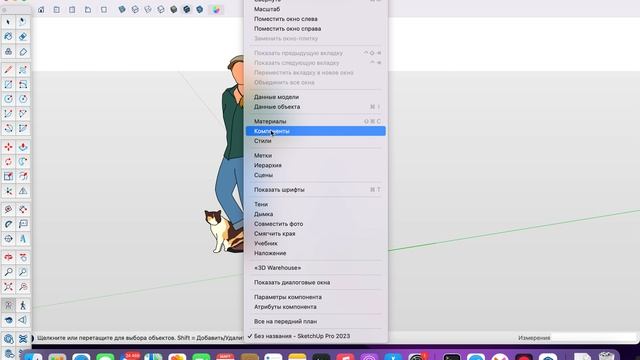This screenshot has width=640, height=360.
Task: Select the Follow Me tool
Action: coord(23,162)
